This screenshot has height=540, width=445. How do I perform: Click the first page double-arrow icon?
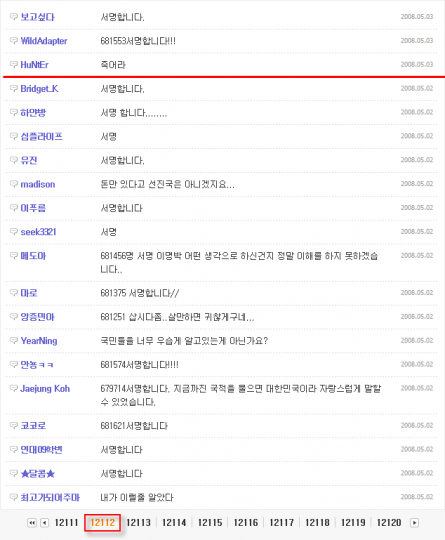pyautogui.click(x=32, y=523)
